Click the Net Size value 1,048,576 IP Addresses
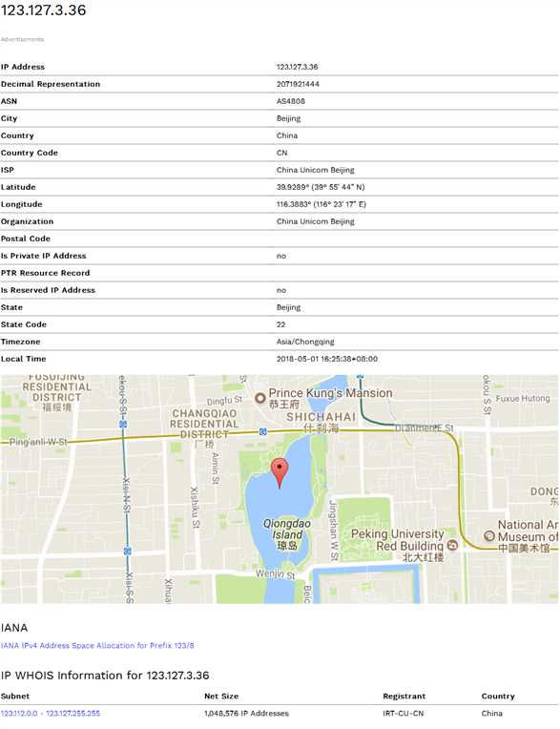The width and height of the screenshot is (560, 729). (x=246, y=713)
